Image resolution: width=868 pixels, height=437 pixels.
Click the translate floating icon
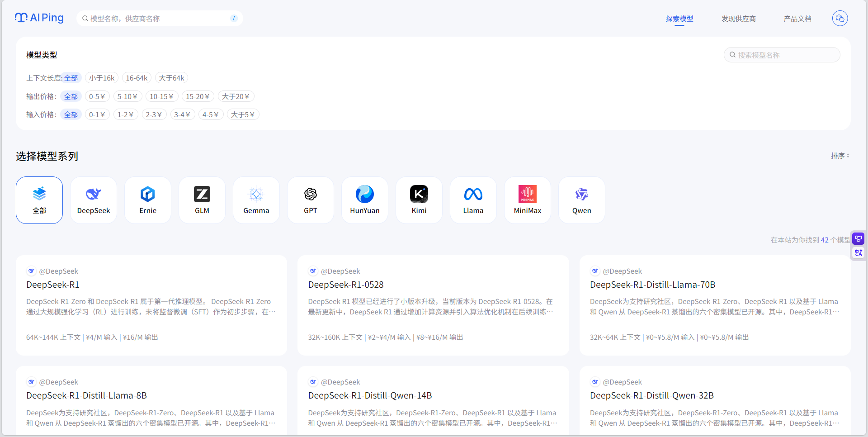point(859,253)
